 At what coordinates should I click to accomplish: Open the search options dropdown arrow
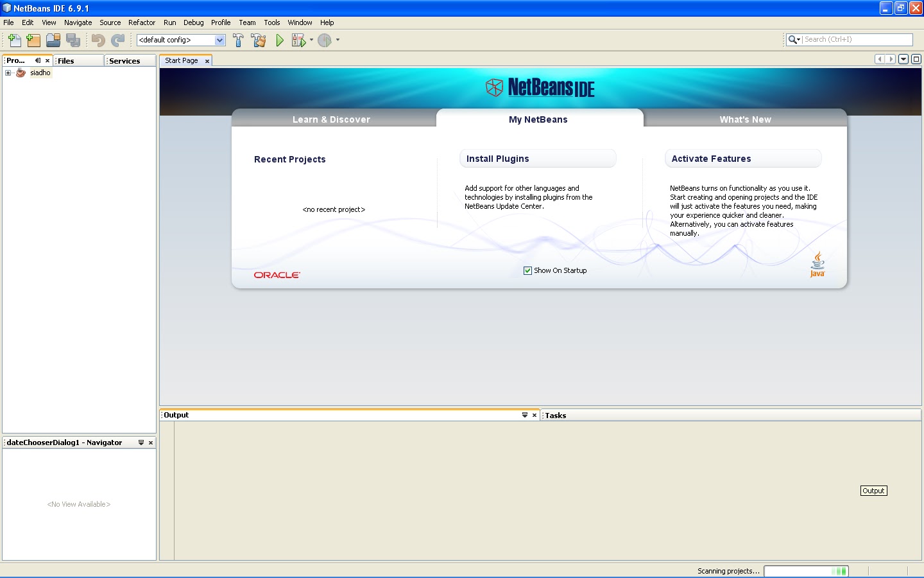(x=798, y=39)
